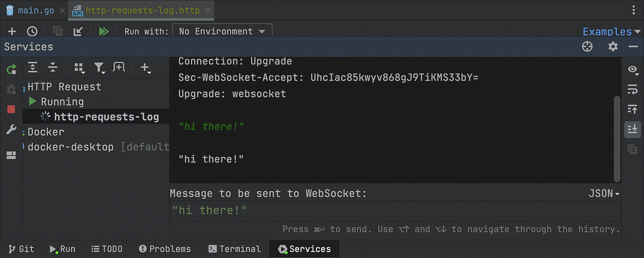
Task: Click the Rerun icon in Services sidebar
Action: (11, 69)
